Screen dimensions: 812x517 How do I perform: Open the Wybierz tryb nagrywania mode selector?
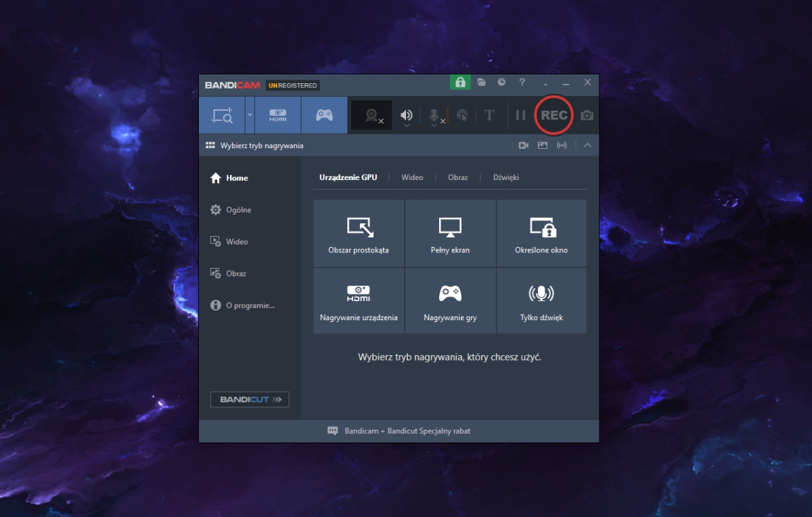(x=254, y=145)
